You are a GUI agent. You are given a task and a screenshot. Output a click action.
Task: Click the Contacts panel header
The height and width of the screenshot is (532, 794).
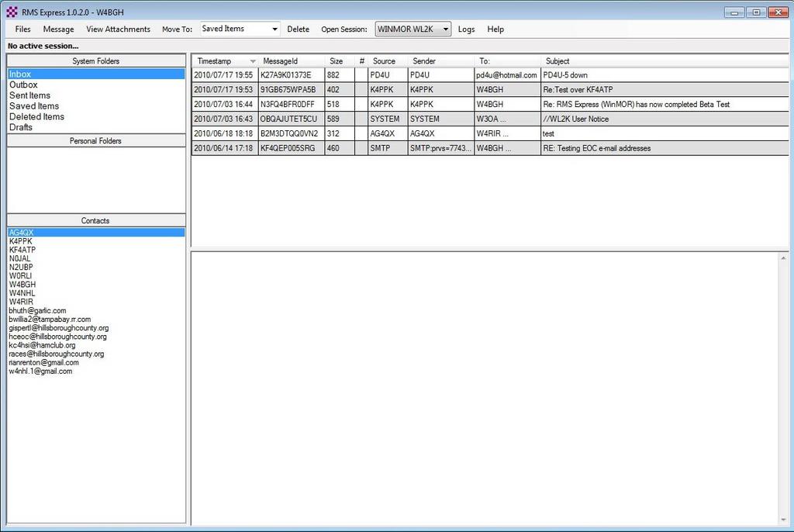(x=96, y=220)
